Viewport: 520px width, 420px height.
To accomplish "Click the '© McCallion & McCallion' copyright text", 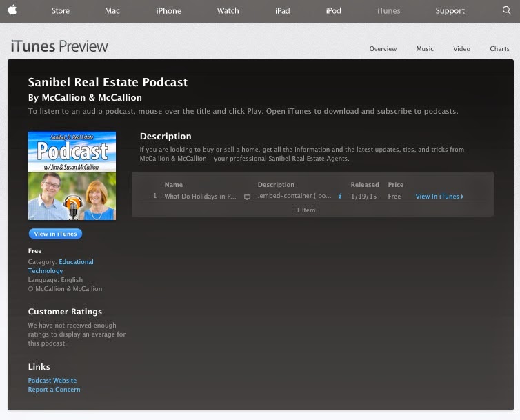I will [x=65, y=289].
